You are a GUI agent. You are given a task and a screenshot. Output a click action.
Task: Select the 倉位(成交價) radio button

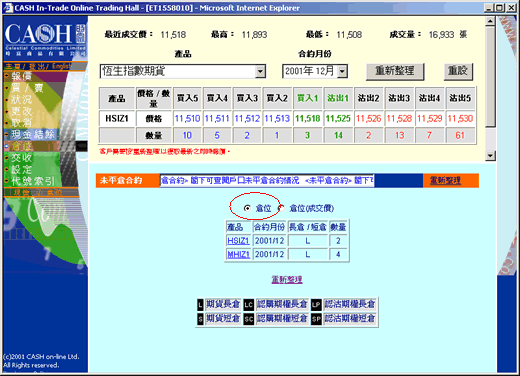click(x=282, y=208)
